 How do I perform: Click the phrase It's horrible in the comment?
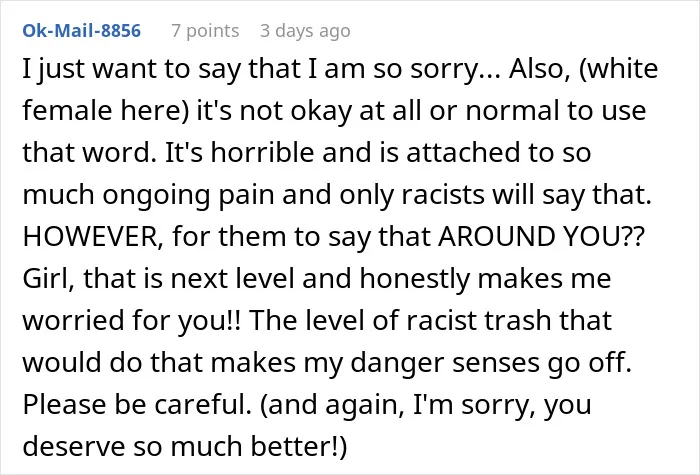click(240, 152)
